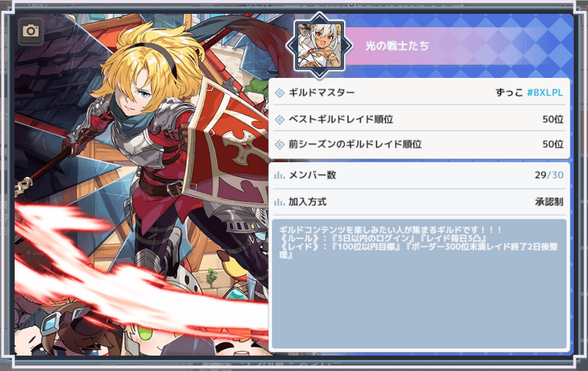Image resolution: width=588 pixels, height=371 pixels.
Task: Click the guild description text box
Action: 419,284
